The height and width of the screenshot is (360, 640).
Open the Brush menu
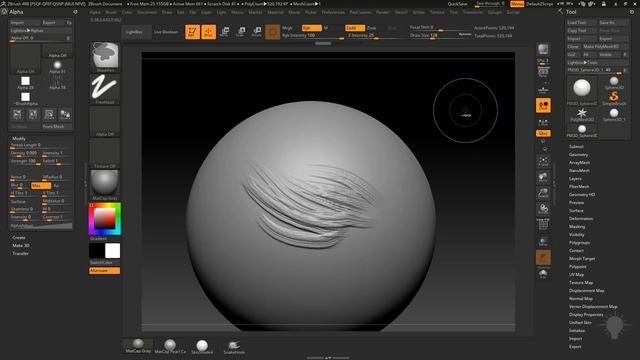(111, 12)
